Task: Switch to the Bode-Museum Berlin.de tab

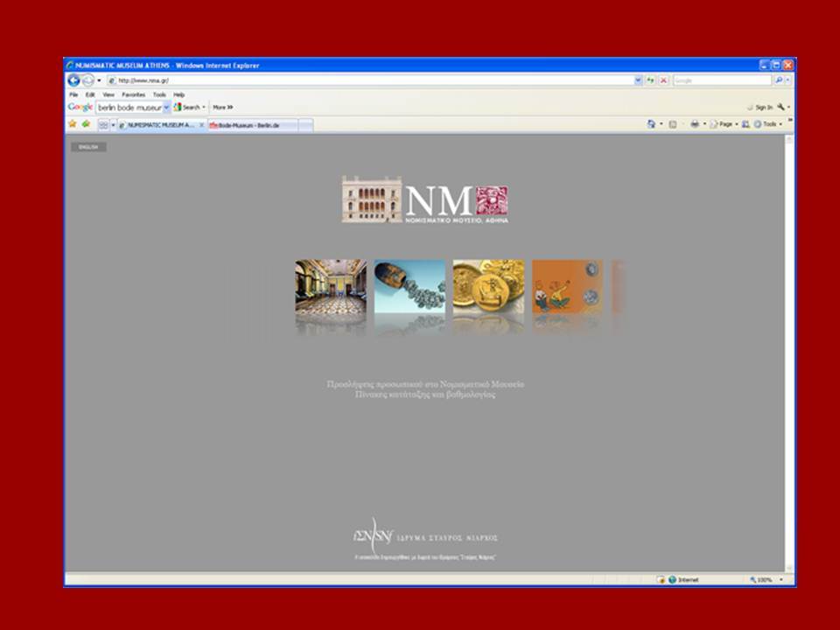Action: coord(252,125)
